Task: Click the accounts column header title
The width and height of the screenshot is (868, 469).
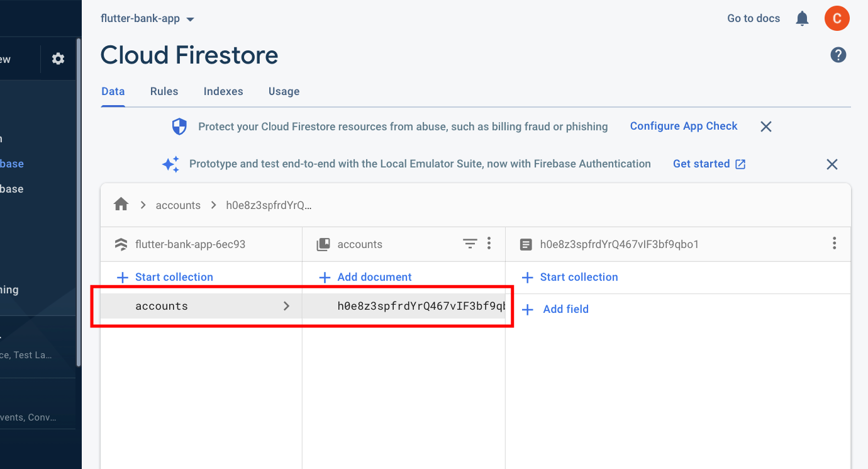Action: [x=360, y=244]
